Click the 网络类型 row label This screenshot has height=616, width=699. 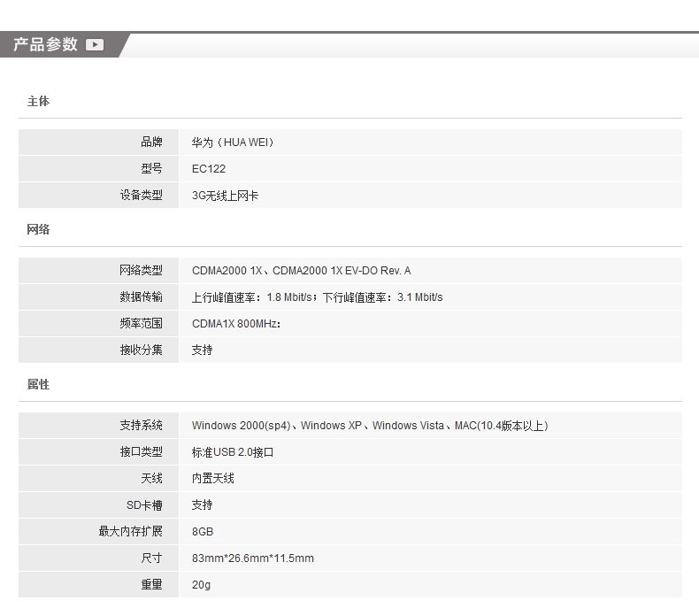142,271
